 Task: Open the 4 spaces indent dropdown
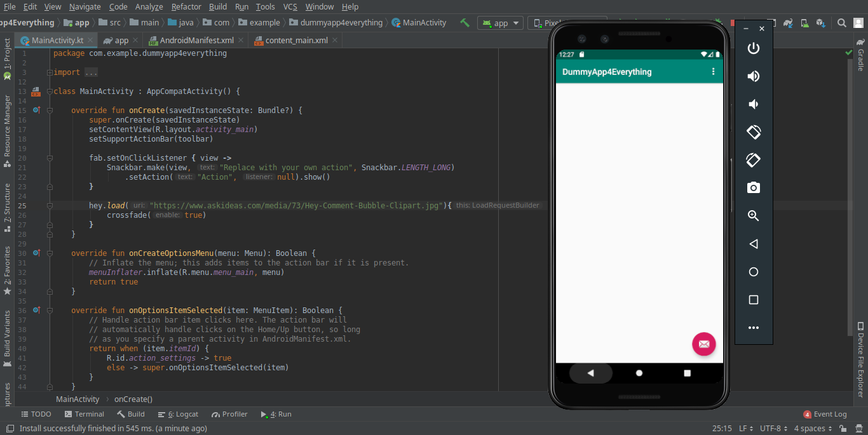tap(812, 429)
